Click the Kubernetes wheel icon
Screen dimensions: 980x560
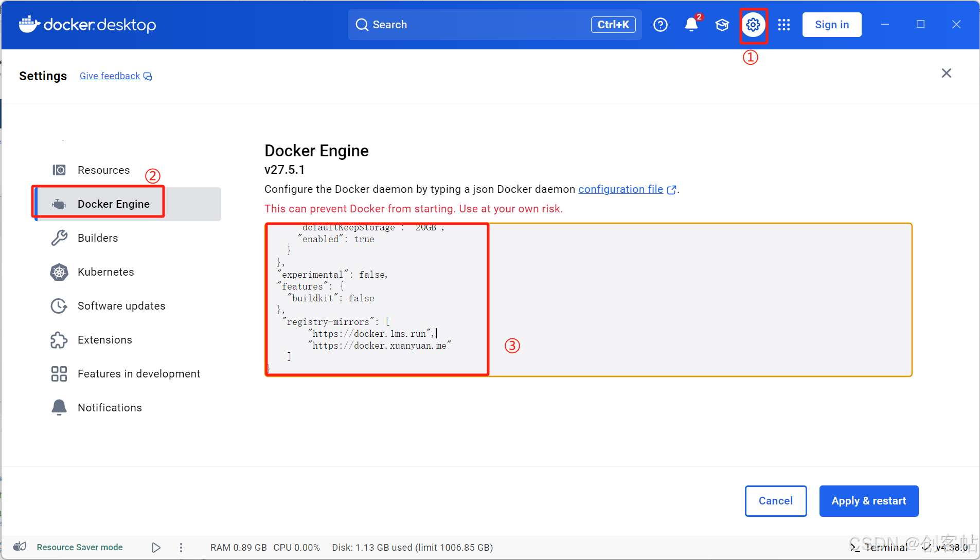pos(59,272)
